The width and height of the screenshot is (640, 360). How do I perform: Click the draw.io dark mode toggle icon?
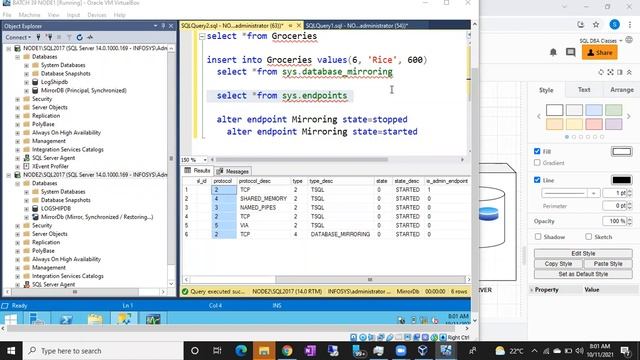[x=601, y=72]
